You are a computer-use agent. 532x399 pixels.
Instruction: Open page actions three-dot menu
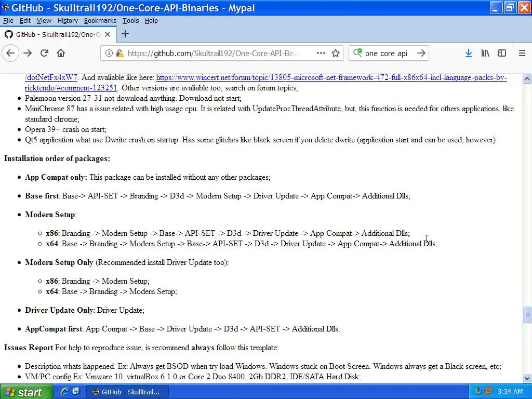point(321,54)
